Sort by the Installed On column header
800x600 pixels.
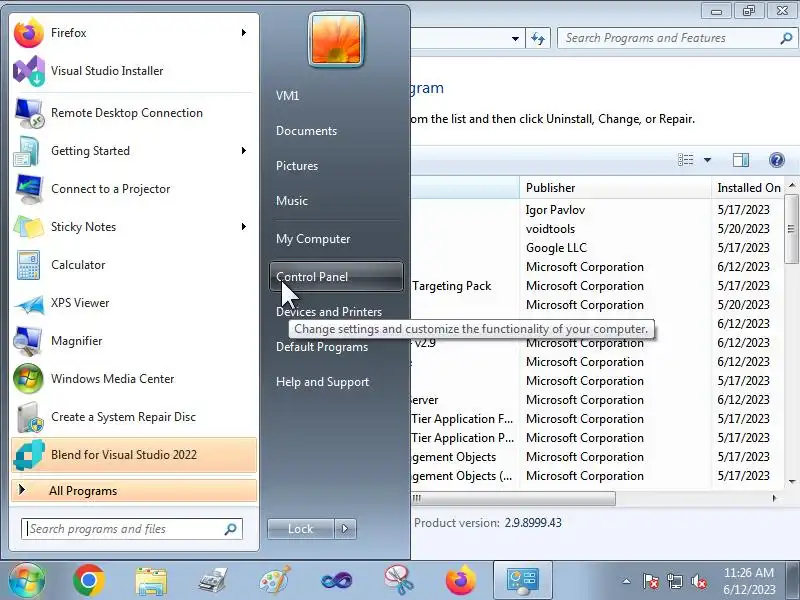748,188
